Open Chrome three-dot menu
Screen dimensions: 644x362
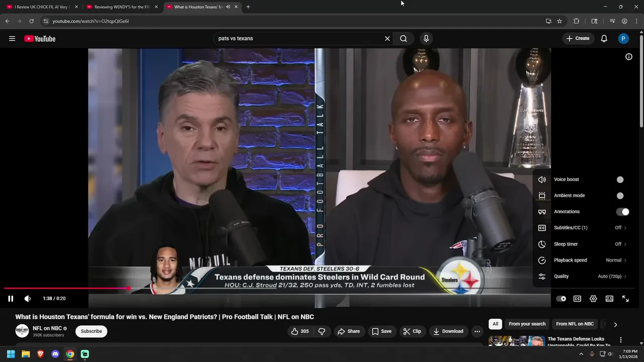coord(637,21)
